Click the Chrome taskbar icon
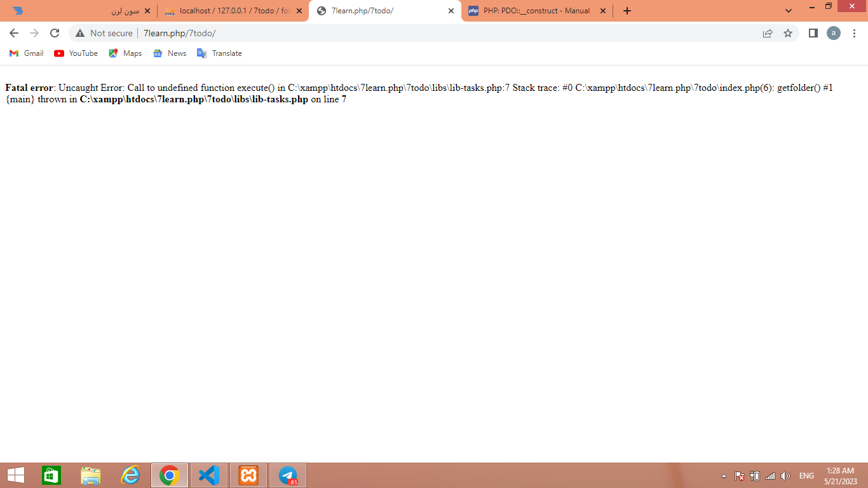The width and height of the screenshot is (868, 488). click(170, 475)
